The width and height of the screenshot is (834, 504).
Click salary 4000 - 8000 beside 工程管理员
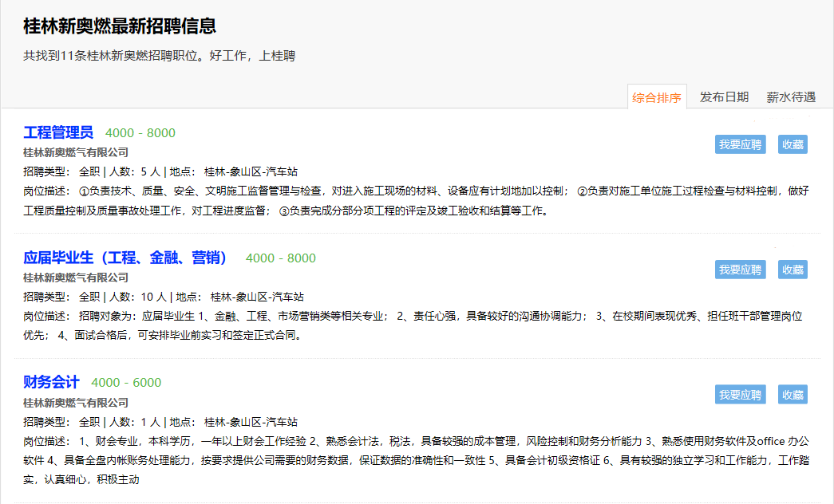[x=140, y=133]
